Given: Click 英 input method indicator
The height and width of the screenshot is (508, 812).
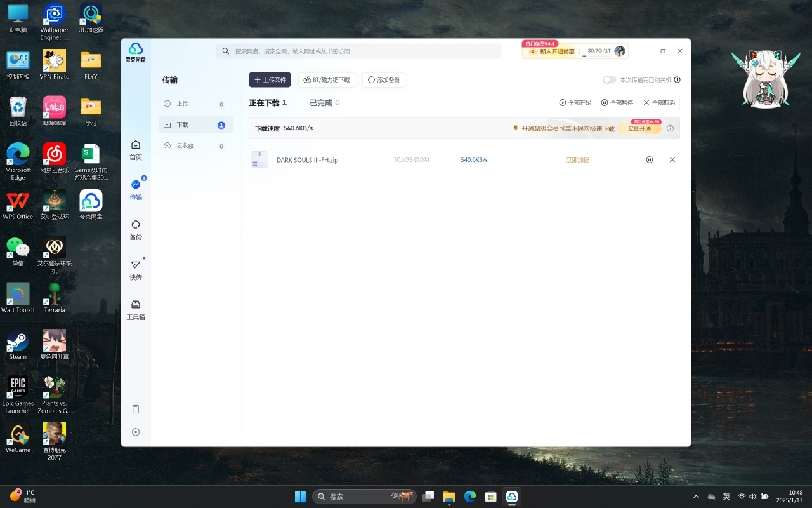Looking at the screenshot, I should click(726, 497).
